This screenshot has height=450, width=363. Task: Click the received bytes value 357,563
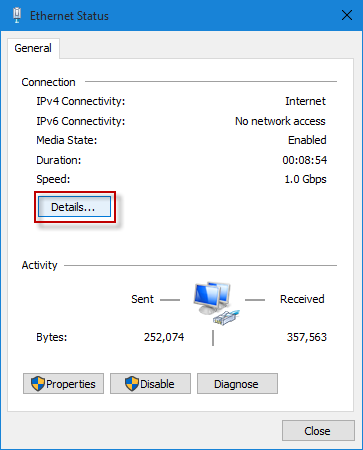(307, 337)
